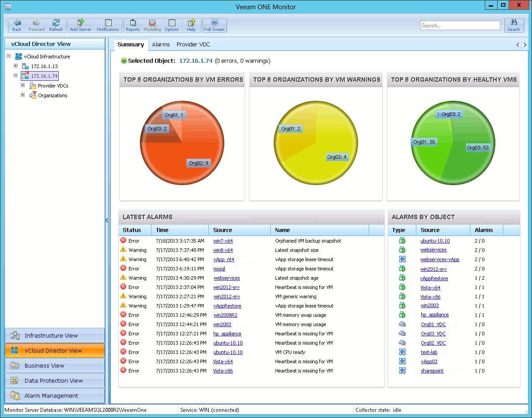Viewport: 532px width, 418px height.
Task: Click the Options toolbar icon
Action: [x=171, y=25]
